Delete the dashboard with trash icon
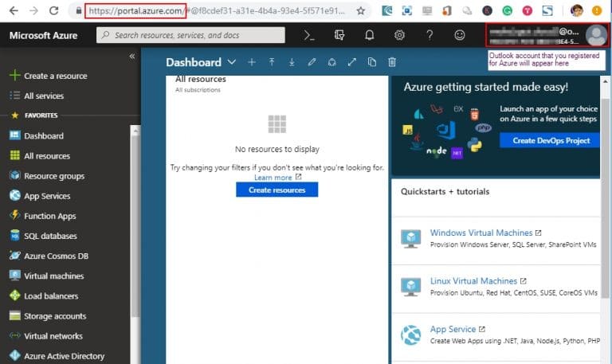The width and height of the screenshot is (612, 364). click(x=392, y=62)
